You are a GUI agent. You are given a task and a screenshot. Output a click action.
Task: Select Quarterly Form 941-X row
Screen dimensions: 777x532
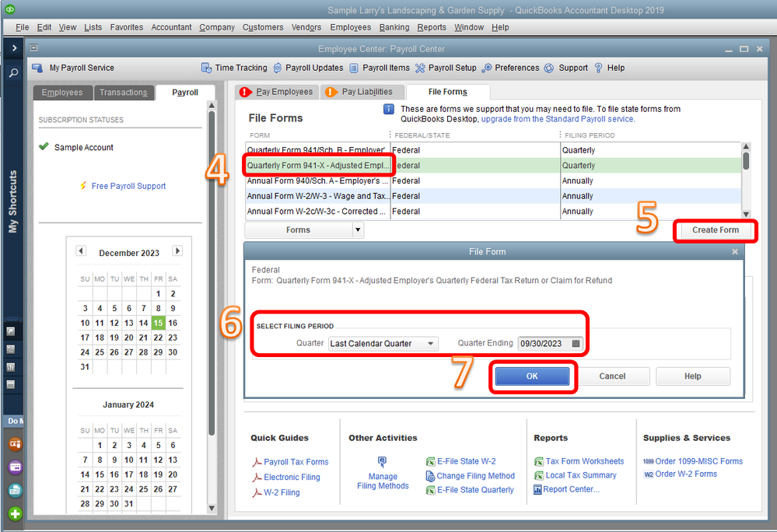point(492,166)
